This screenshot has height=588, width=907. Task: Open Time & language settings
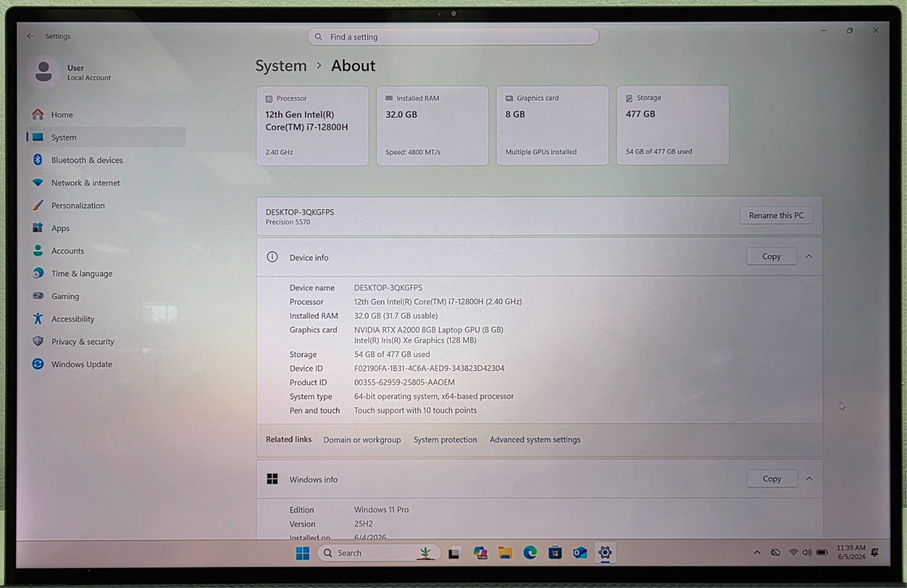pyautogui.click(x=106, y=273)
